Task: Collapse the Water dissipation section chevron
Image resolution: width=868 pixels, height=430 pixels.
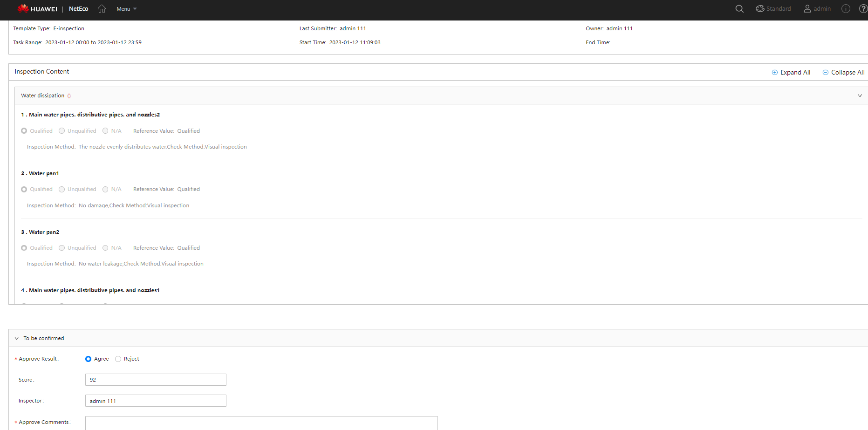Action: point(860,96)
